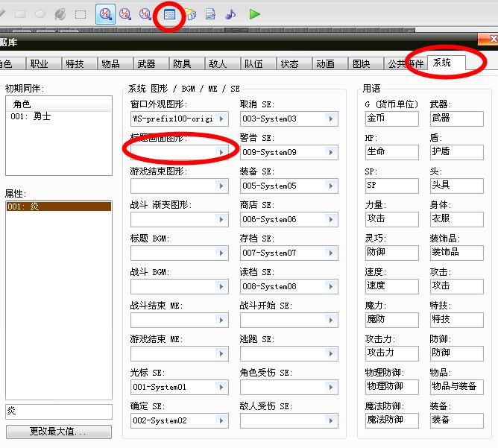
Task: Open the 逃跑 SE picker arrow
Action: 331,353
